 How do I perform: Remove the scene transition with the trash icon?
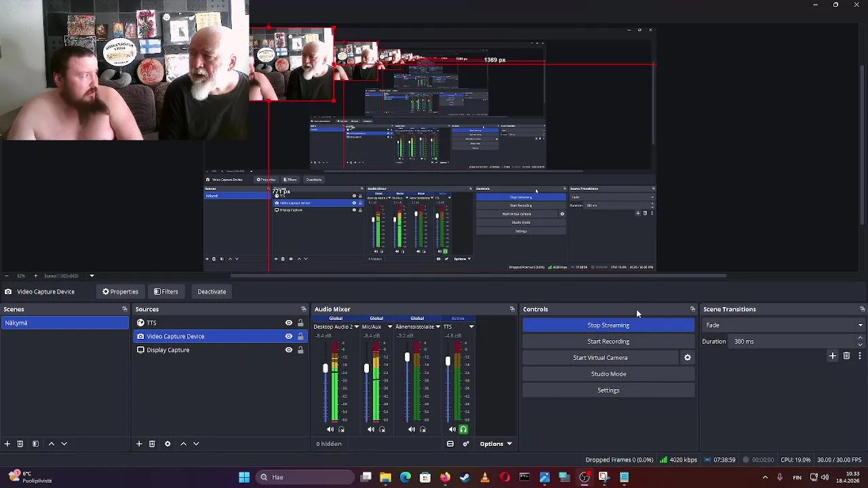click(x=846, y=355)
